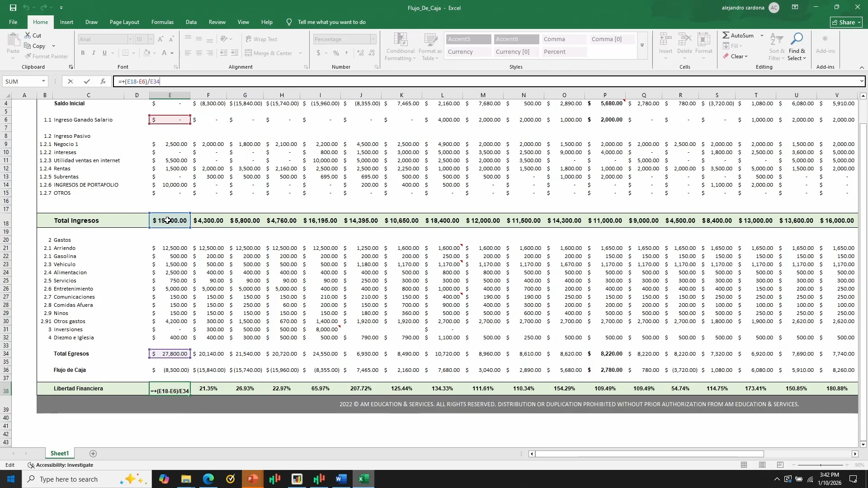This screenshot has height=488, width=868.
Task: Click the Share button
Action: [846, 22]
